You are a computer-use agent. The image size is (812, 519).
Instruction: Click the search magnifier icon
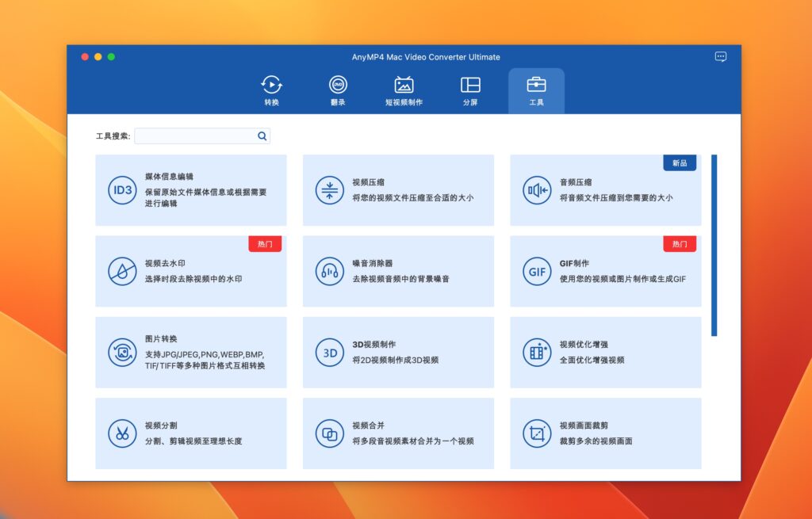tap(262, 135)
